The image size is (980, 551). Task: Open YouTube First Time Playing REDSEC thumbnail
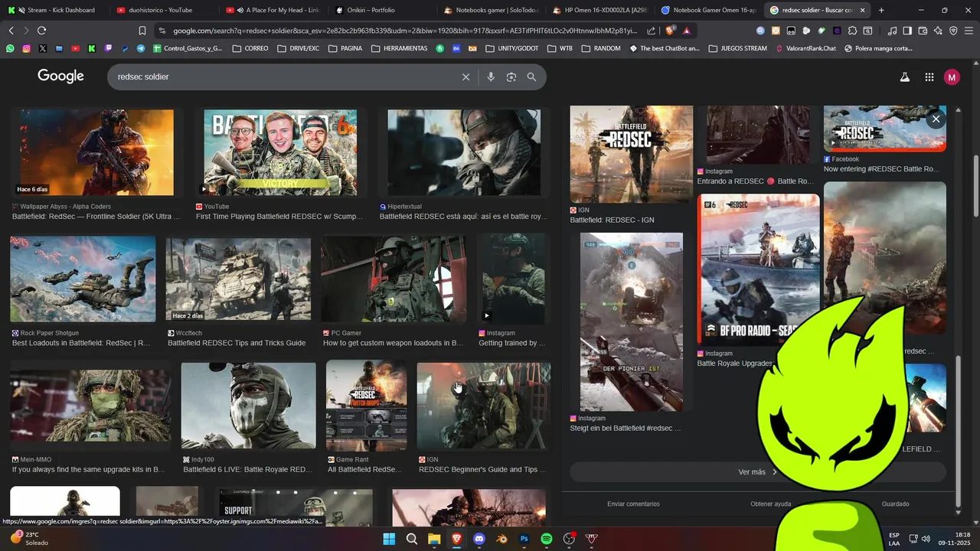[280, 152]
